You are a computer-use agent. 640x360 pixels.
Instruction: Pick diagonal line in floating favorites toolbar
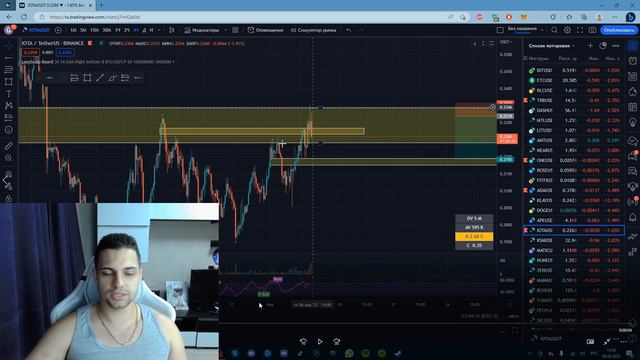click(x=100, y=78)
